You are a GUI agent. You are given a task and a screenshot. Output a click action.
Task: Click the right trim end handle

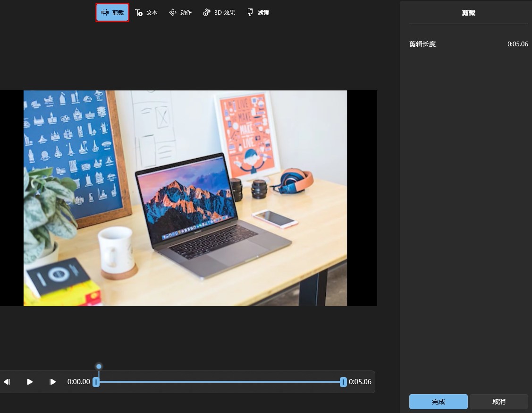tap(343, 382)
